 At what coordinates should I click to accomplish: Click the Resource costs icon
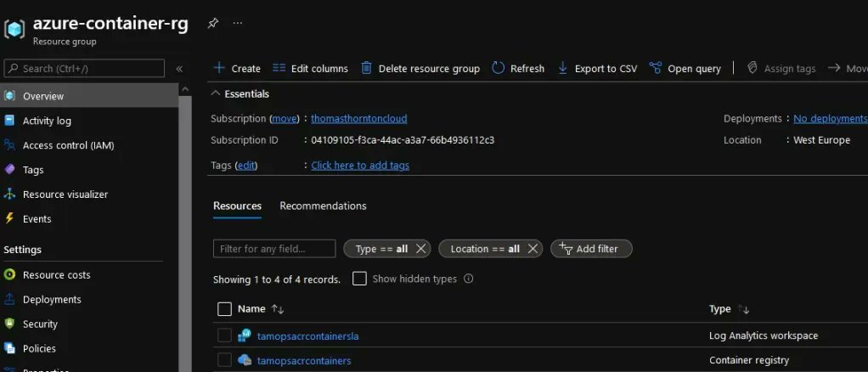tap(9, 274)
